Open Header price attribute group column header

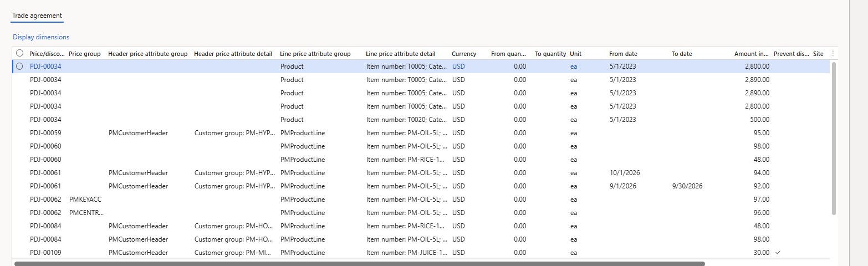tap(148, 54)
